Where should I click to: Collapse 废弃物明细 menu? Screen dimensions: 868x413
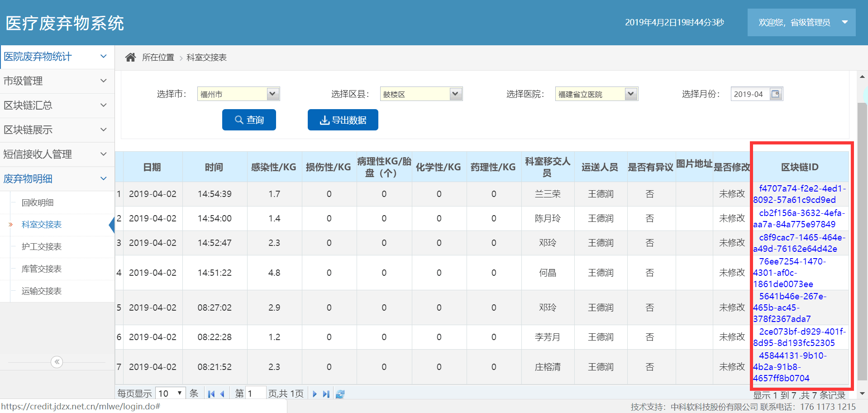tap(57, 179)
